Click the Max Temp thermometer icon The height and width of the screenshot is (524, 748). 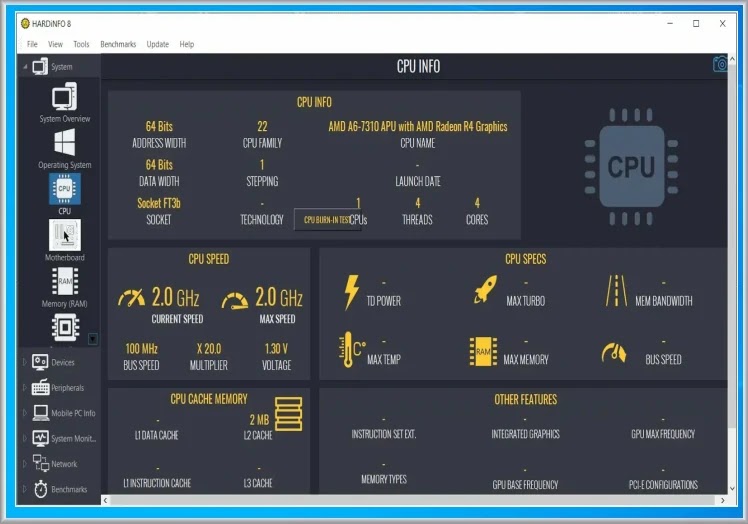(352, 349)
